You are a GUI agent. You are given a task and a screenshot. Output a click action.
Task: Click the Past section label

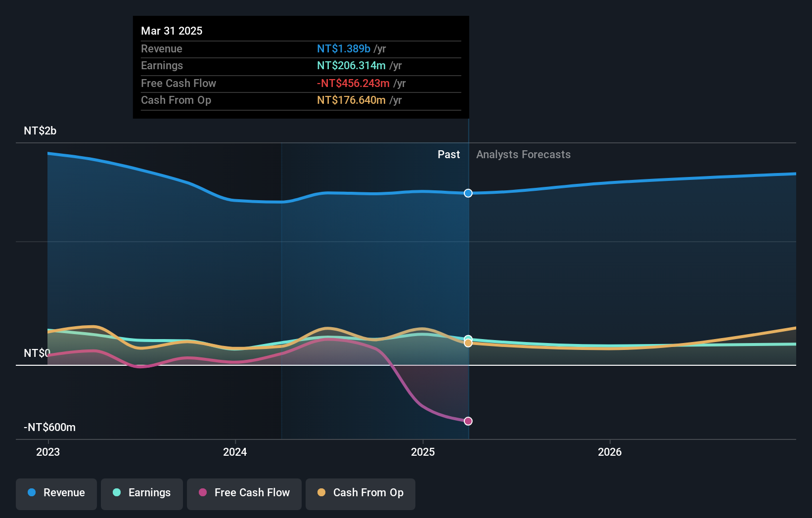point(449,155)
